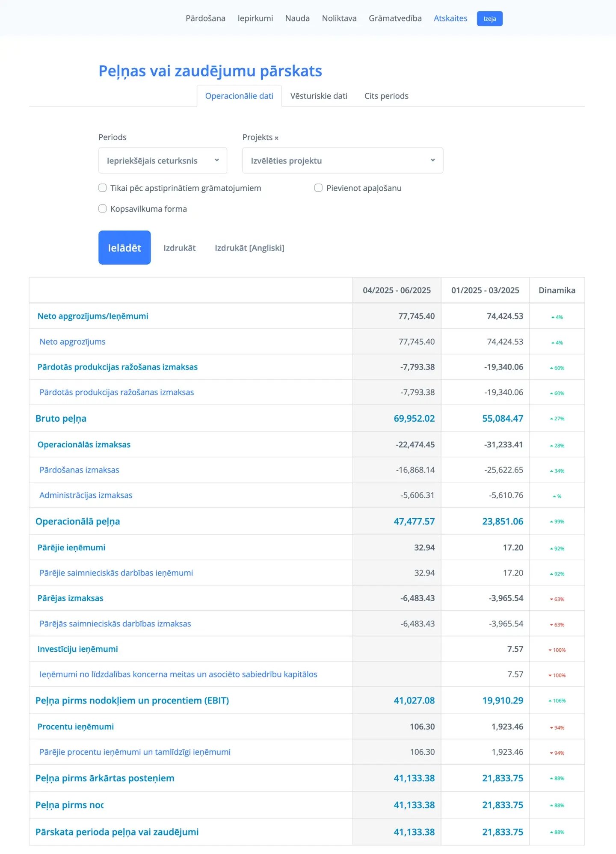The image size is (616, 854).
Task: Open the Periods dropdown
Action: (163, 160)
